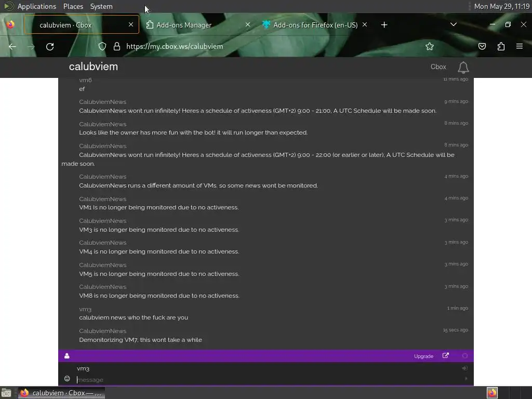Click the refresh circle in purple bar
Viewport: 532px width, 399px height.
coord(465,356)
